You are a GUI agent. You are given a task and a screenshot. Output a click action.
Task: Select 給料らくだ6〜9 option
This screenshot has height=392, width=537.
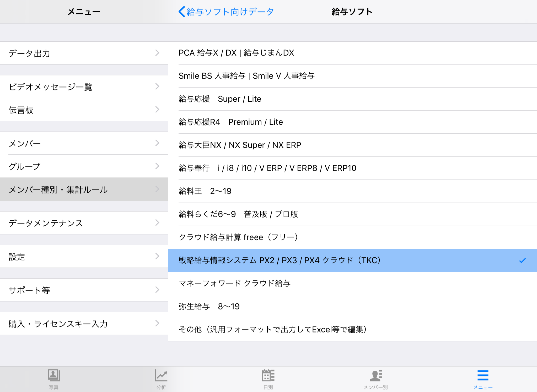352,214
